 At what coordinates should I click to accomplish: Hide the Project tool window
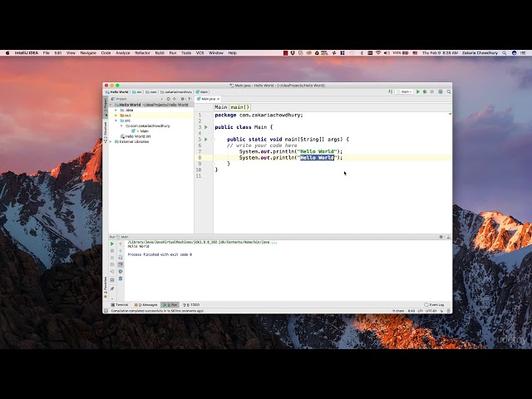pyautogui.click(x=190, y=99)
